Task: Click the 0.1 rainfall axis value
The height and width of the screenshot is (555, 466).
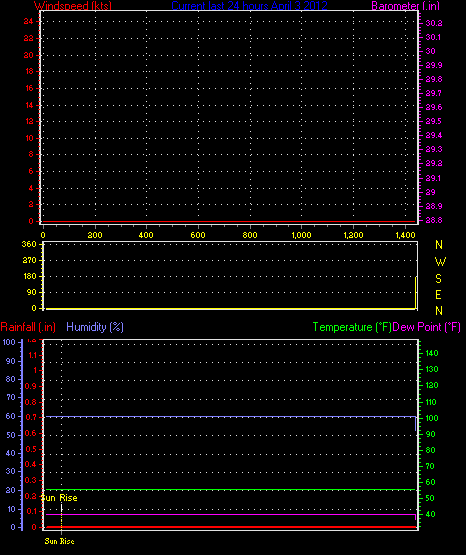Action: 32,511
